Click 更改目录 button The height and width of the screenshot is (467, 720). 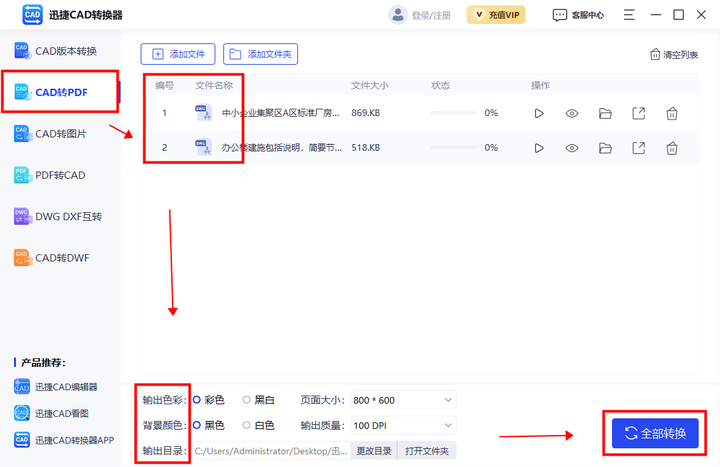coord(374,451)
